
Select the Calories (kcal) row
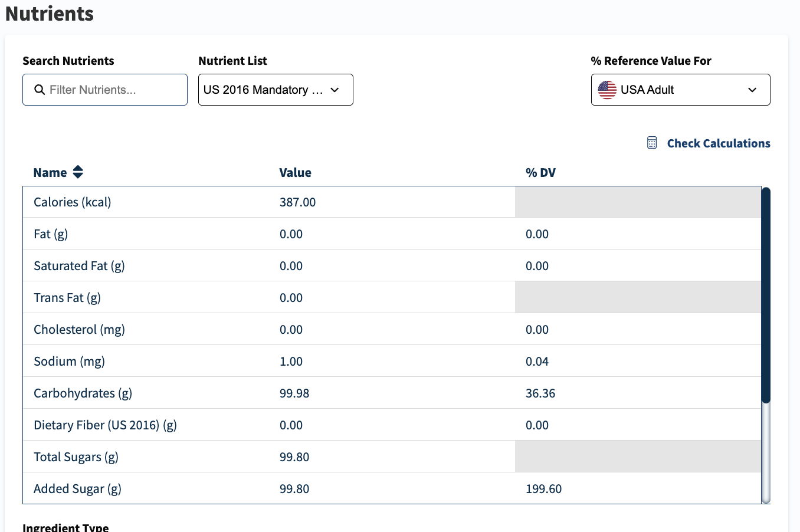392,202
